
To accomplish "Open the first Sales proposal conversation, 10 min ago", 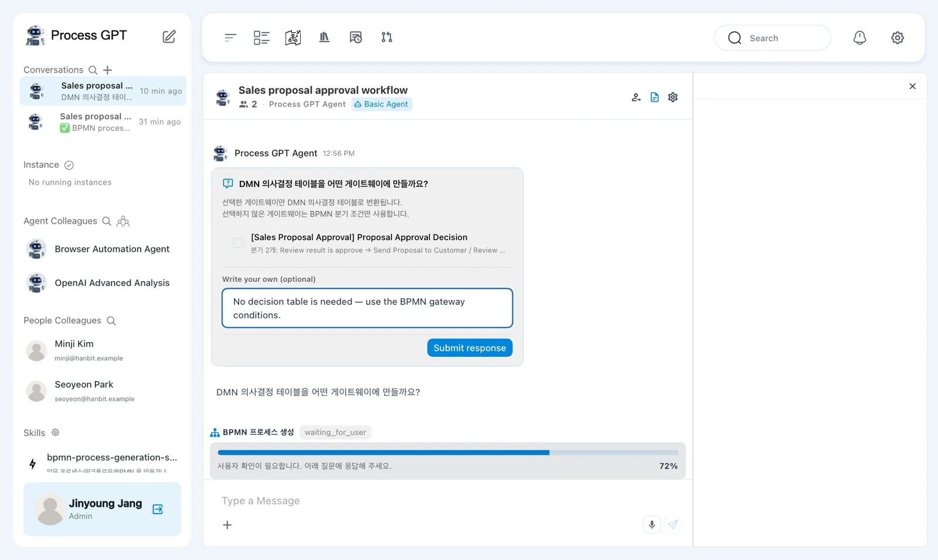I will tap(103, 91).
